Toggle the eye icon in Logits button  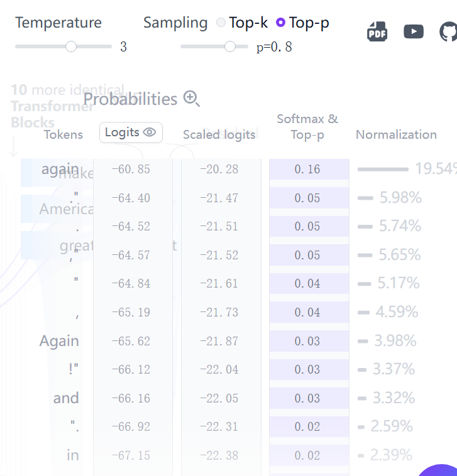[x=149, y=132]
